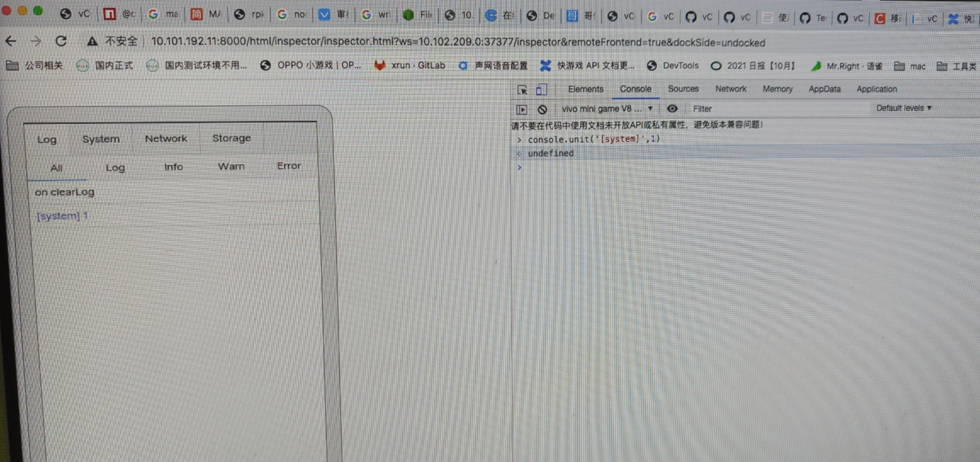Toggle the Warn log filter
The width and height of the screenshot is (980, 462).
(x=231, y=166)
